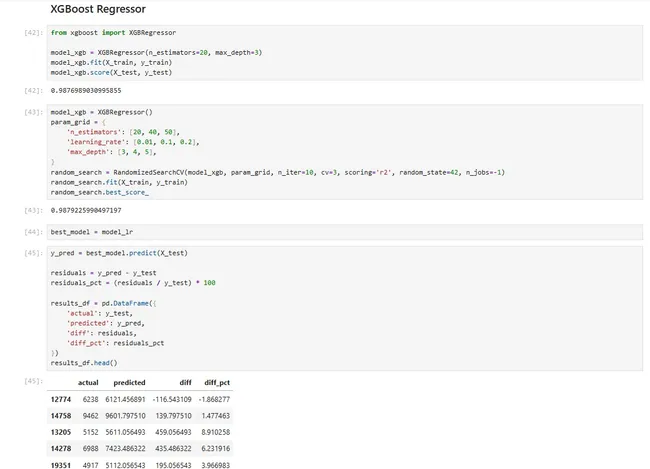The image size is (650, 469).
Task: Select the results_df DataFrame code cell
Action: point(344,308)
